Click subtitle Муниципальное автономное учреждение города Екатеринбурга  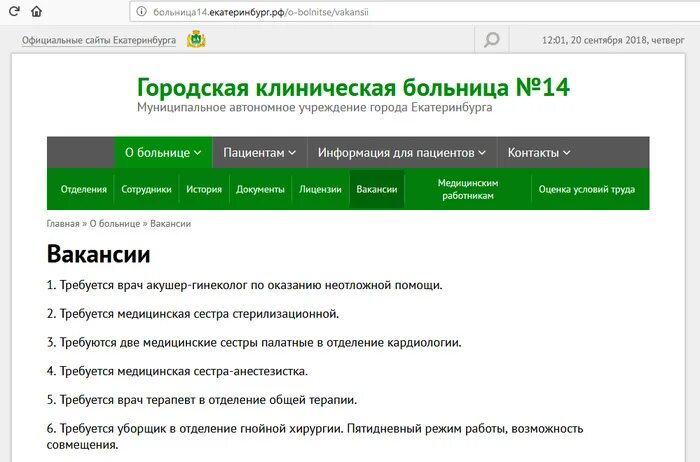(315, 108)
